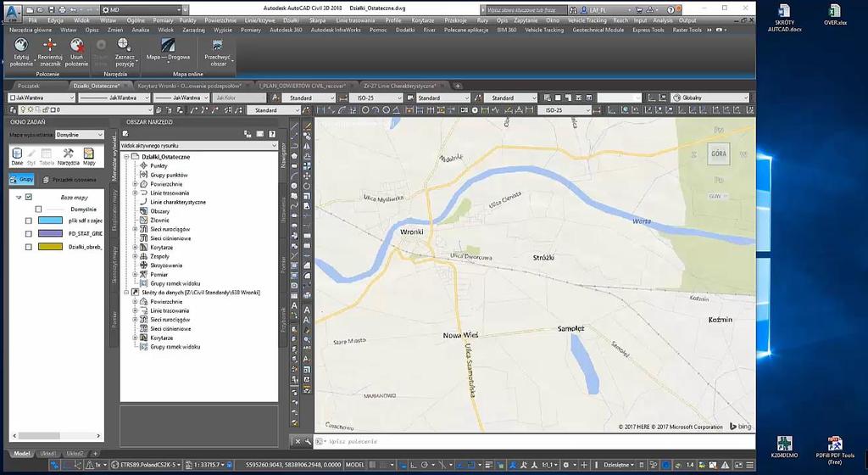Select Geotechnical Module ribbon tab
This screenshot has height=475, width=868.
[x=598, y=30]
